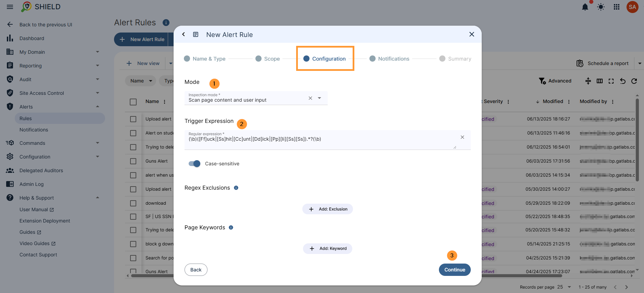Click the Alert Rules info icon
This screenshot has width=644, height=293.
point(166,23)
